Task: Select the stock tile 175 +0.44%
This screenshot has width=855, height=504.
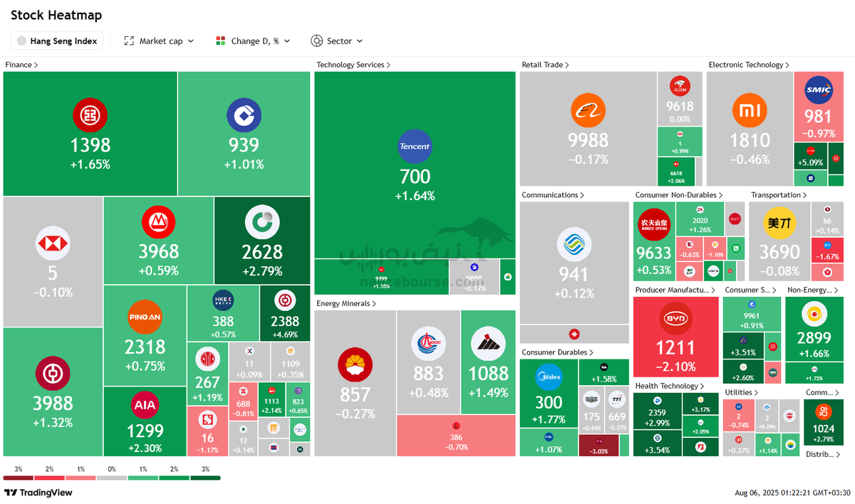Action: coord(591,411)
